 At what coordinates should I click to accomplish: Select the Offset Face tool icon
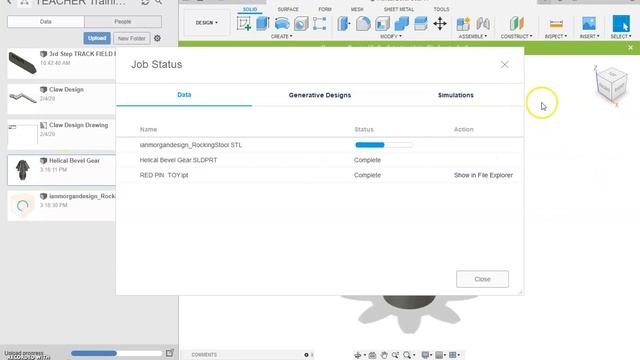[420, 24]
